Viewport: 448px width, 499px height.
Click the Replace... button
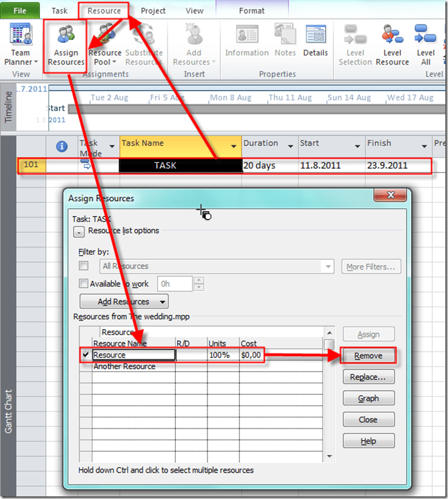368,377
